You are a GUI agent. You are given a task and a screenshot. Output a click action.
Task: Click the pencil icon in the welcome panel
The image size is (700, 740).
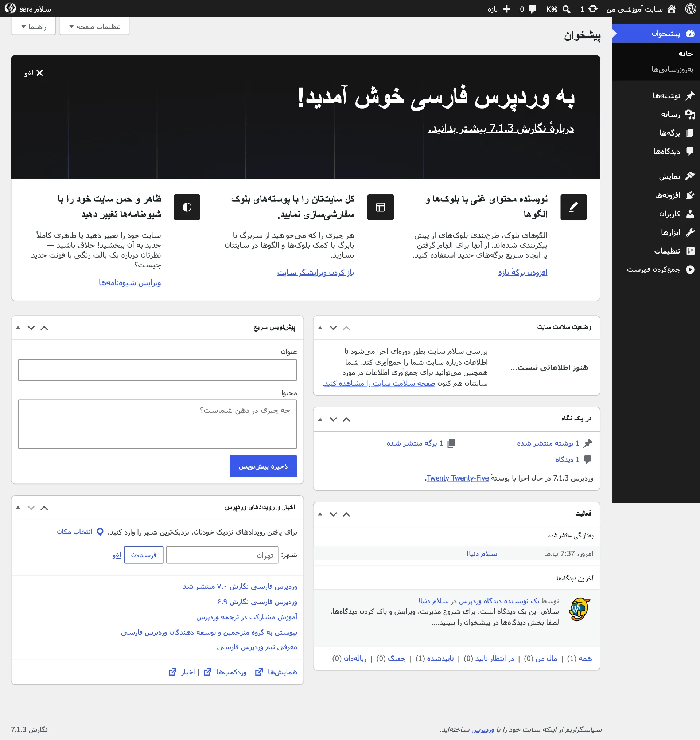pyautogui.click(x=573, y=207)
